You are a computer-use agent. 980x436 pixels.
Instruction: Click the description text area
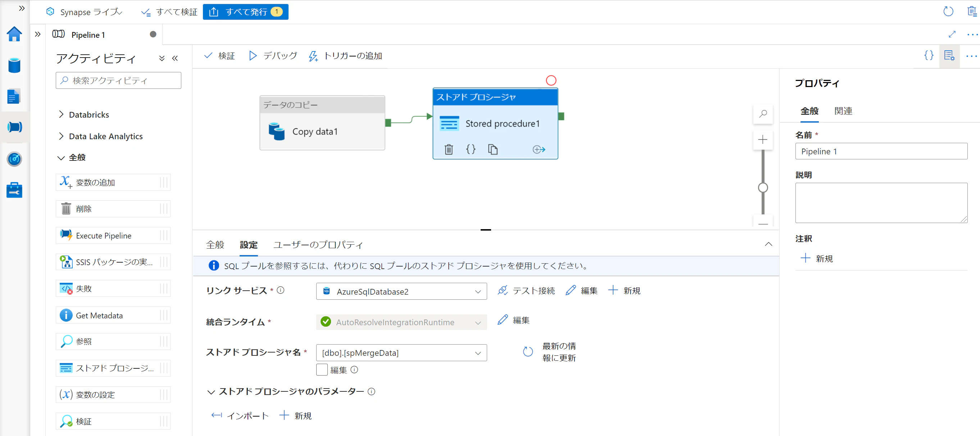881,203
